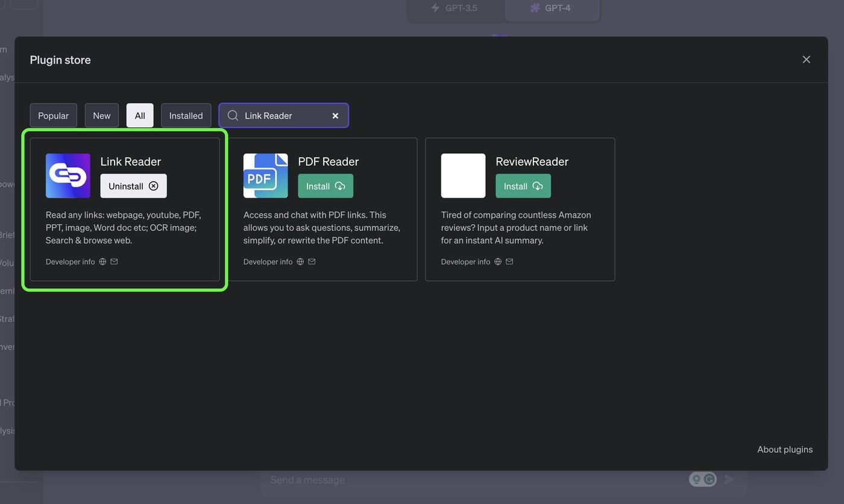Uninstall the Link Reader plugin
The height and width of the screenshot is (504, 844).
133,186
